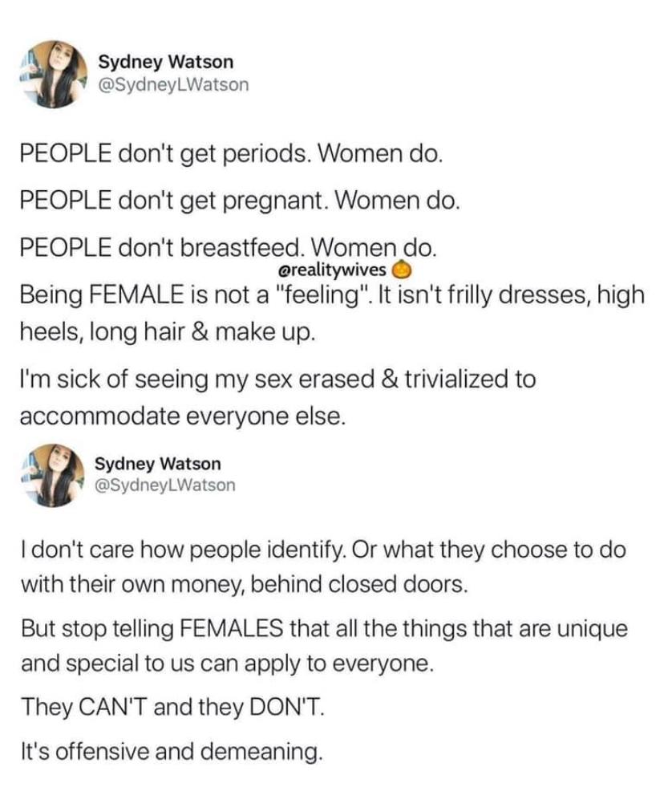Click "with their own money, behind closed doors" line
Viewport: 664px width, 812px height.
pos(245,585)
